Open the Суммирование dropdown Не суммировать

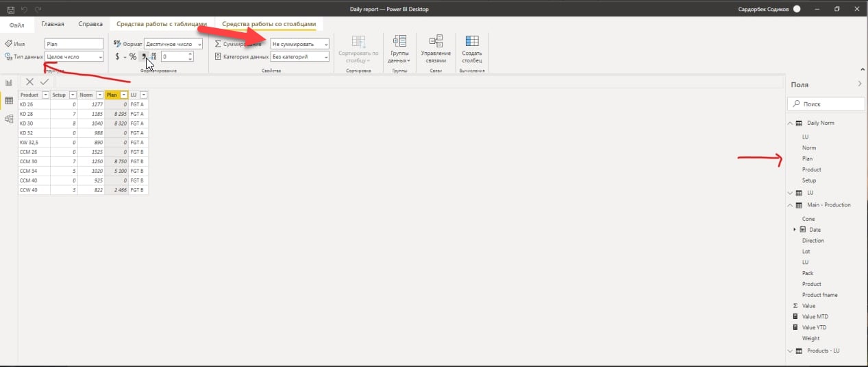coord(300,44)
